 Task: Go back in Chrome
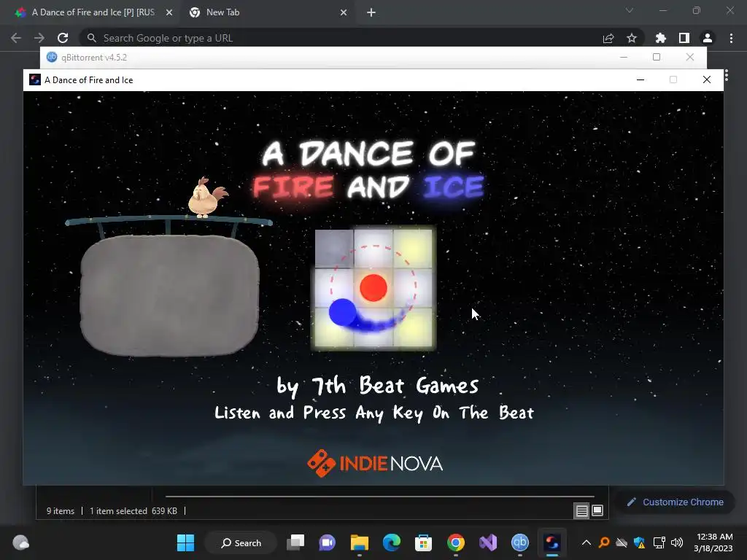[16, 38]
